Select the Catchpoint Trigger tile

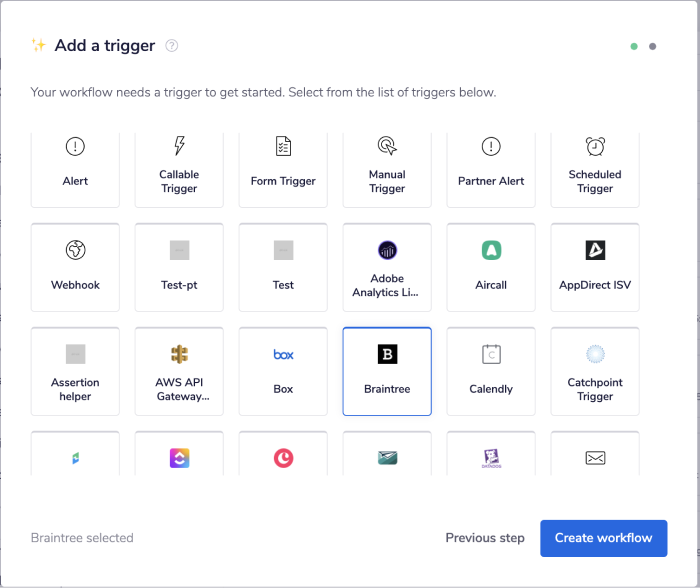tap(595, 371)
